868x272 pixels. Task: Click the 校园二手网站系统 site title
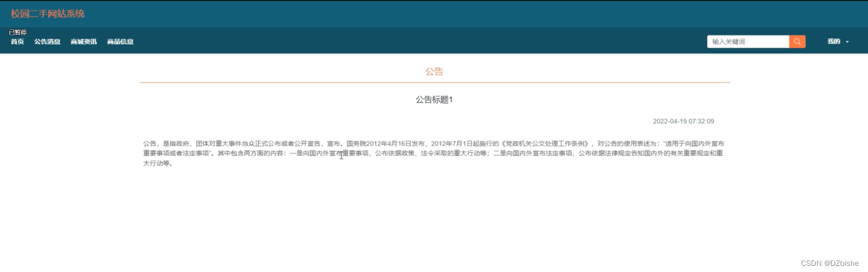pos(47,13)
